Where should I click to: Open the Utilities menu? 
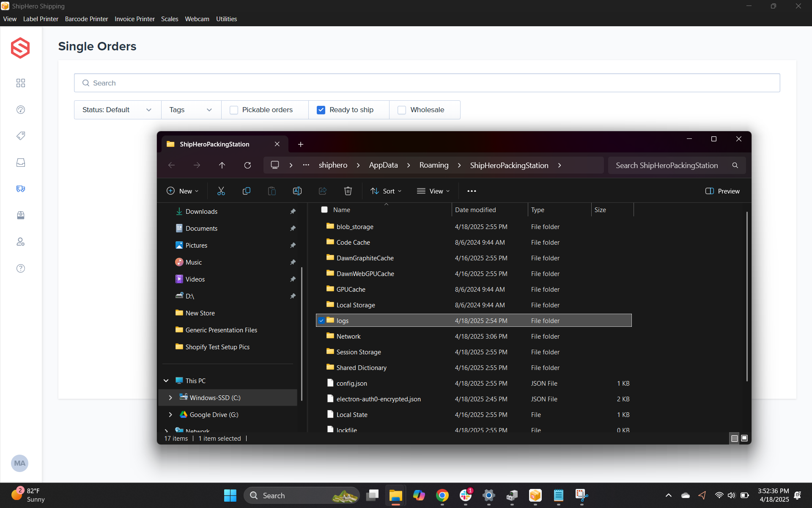click(226, 19)
